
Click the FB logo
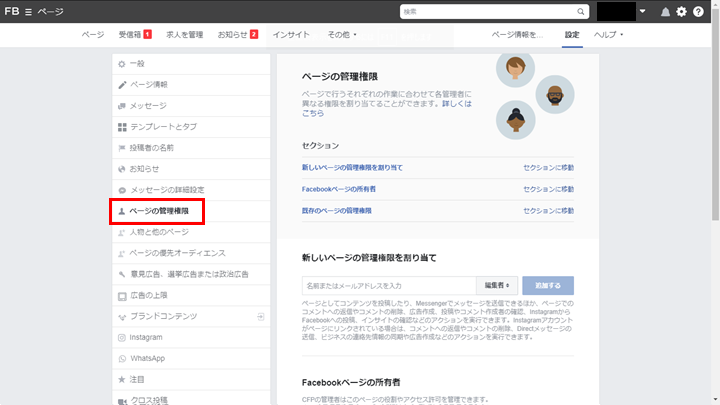[12, 11]
